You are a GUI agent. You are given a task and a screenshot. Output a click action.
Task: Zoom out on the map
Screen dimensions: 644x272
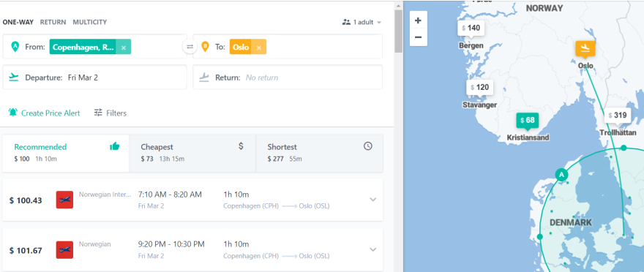tap(418, 37)
